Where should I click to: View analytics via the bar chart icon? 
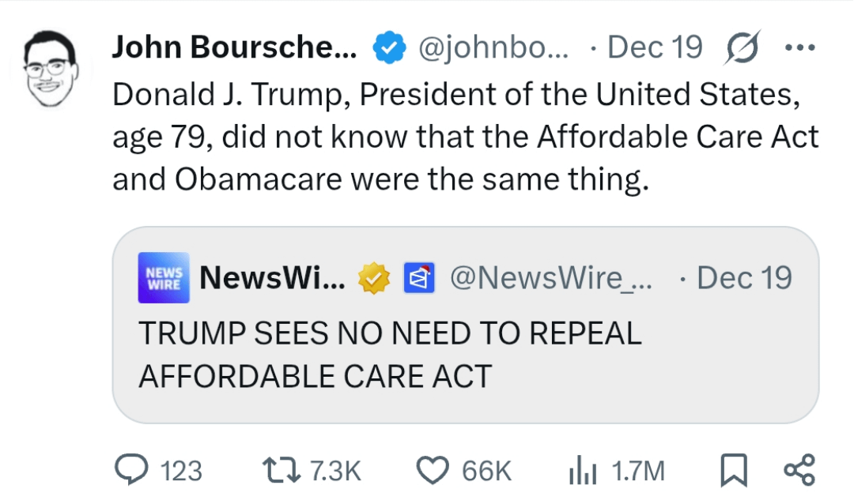pyautogui.click(x=581, y=471)
